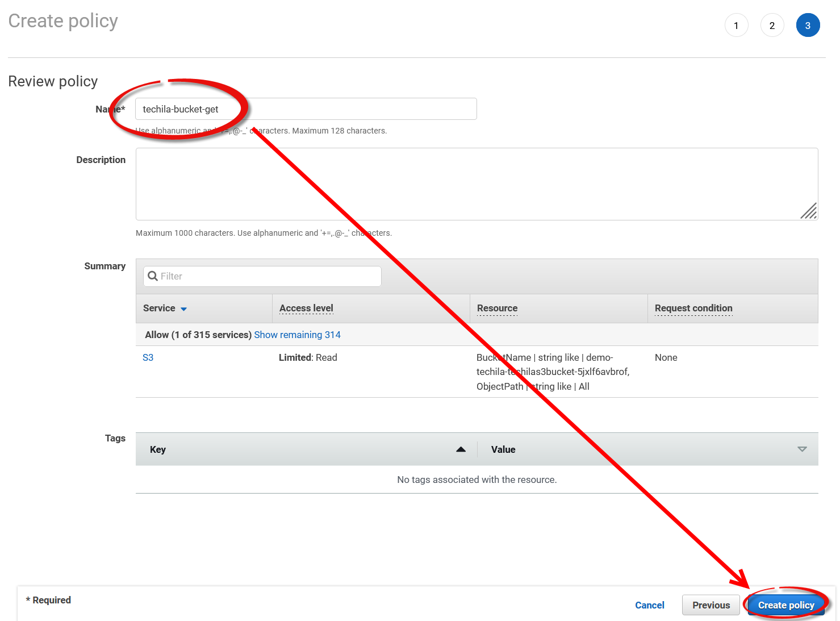Viewport: 840px width, 621px height.
Task: Click the Resource column header
Action: coord(497,308)
